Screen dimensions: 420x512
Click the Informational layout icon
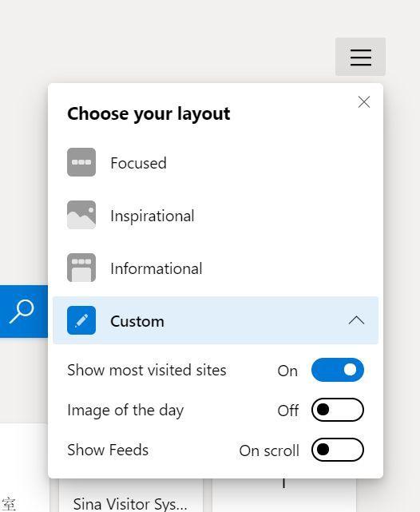coord(81,268)
